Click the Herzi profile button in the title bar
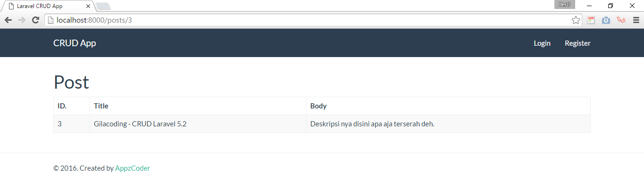The width and height of the screenshot is (644, 182). 564,4
